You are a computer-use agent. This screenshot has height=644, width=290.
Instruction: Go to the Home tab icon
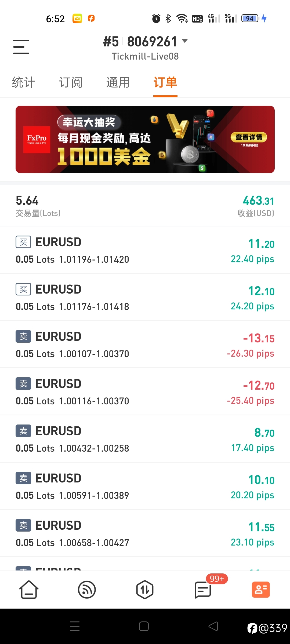pyautogui.click(x=29, y=590)
